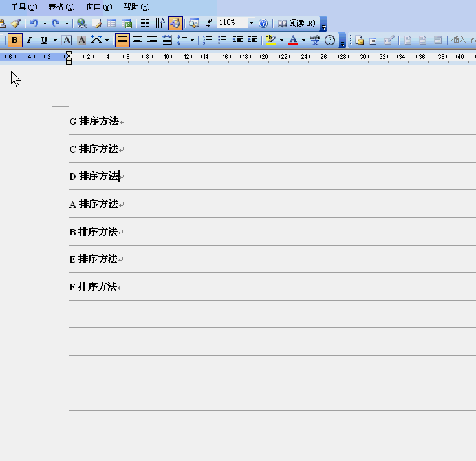Insert a hyperlink with the globe icon
Screen dimensions: 476x461
81,23
